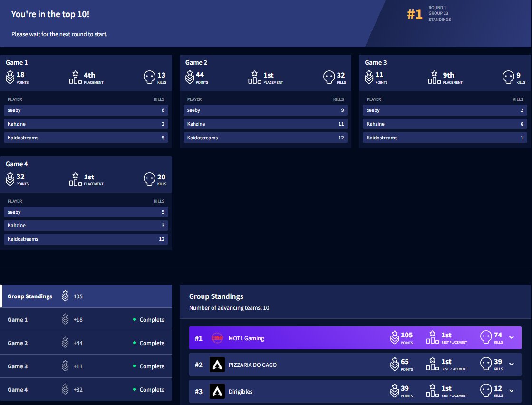
Task: Click Dirigibles' best placement podium icon
Action: (x=432, y=390)
